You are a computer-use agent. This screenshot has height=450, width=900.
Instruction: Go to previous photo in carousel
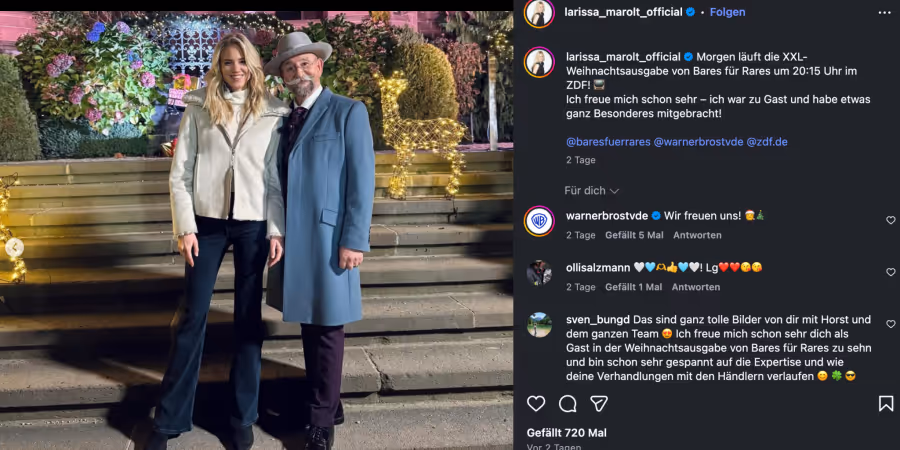[13, 246]
